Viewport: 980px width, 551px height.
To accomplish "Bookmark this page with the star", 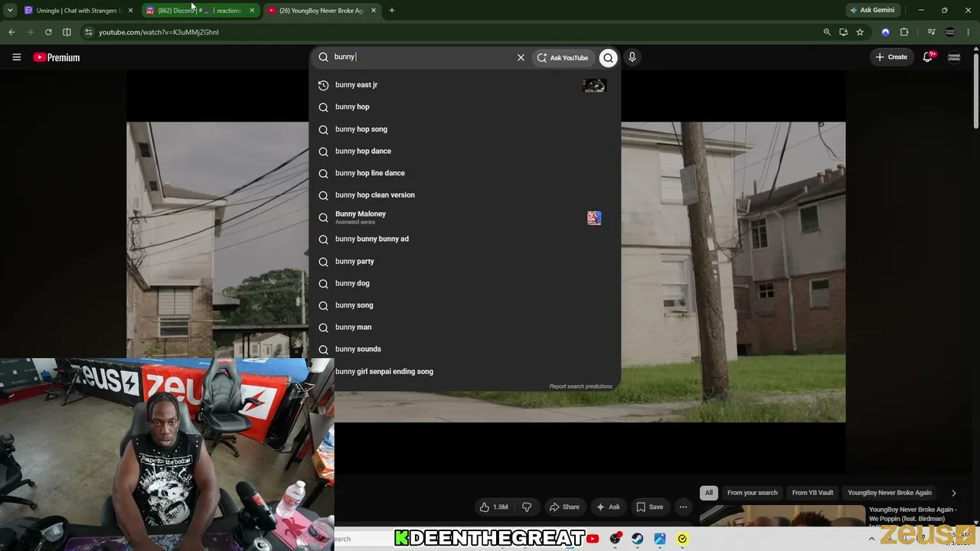I will click(860, 32).
